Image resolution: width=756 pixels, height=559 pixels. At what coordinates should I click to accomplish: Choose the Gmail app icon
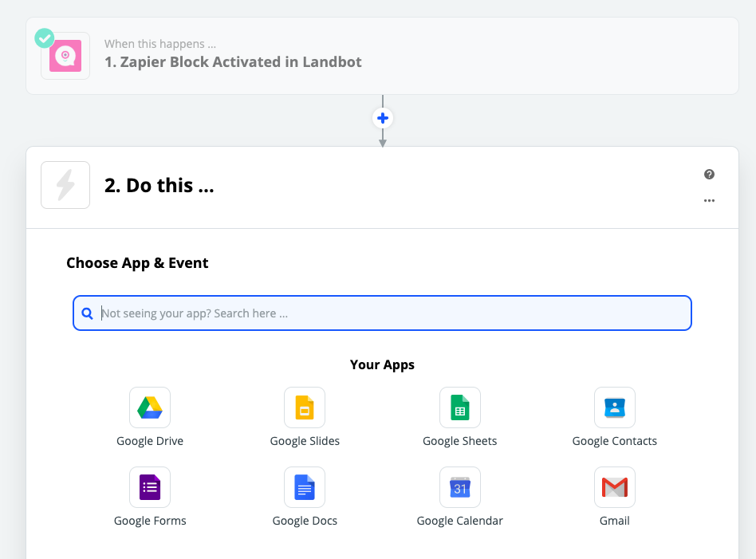click(615, 487)
